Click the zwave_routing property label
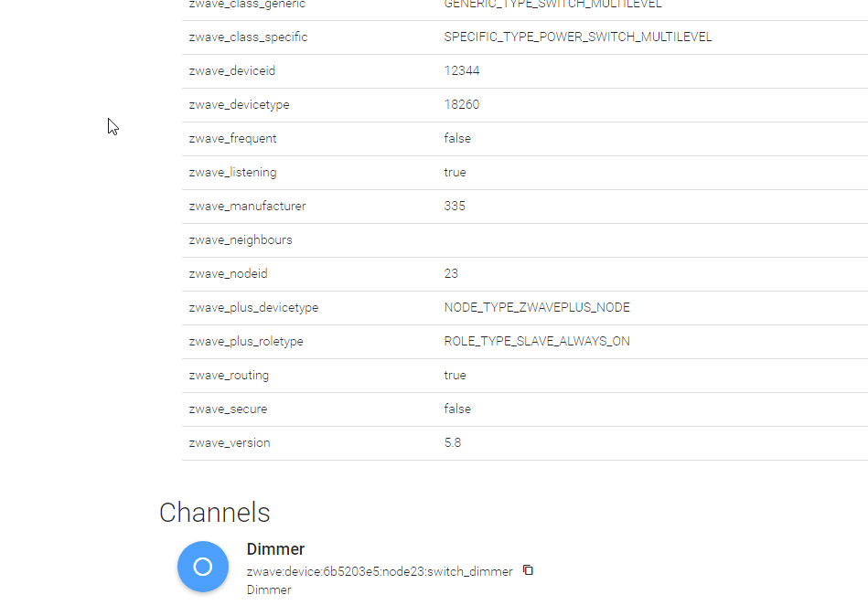This screenshot has width=868, height=616. (229, 376)
